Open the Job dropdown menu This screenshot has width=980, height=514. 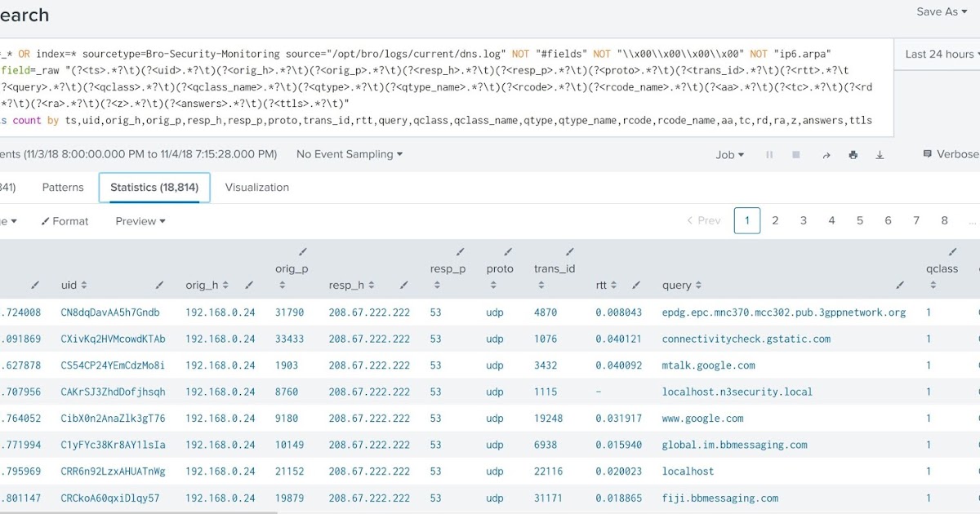click(728, 153)
